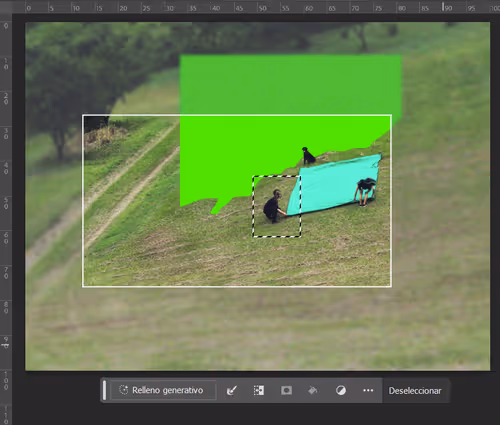
Task: Click the paint bucket fill icon
Action: click(x=313, y=390)
